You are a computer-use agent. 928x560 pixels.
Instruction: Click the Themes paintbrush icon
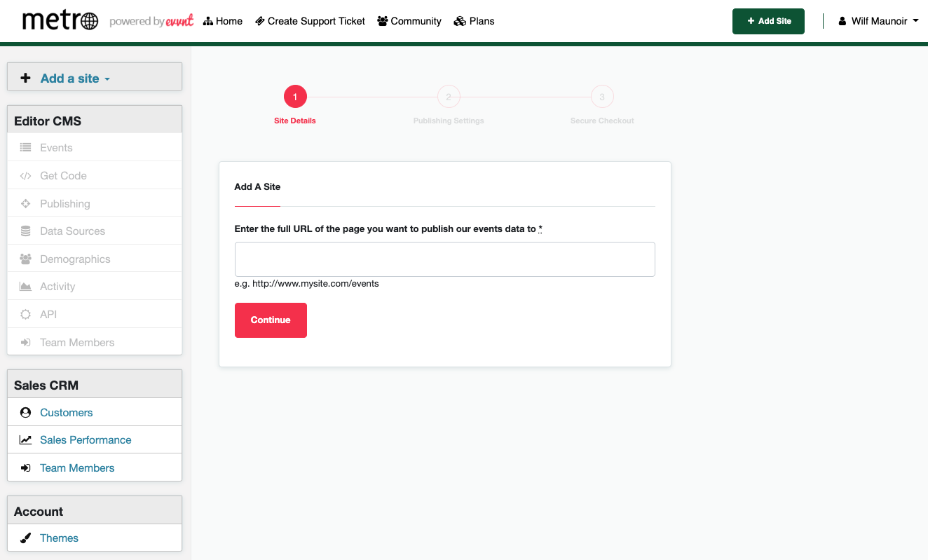point(26,538)
